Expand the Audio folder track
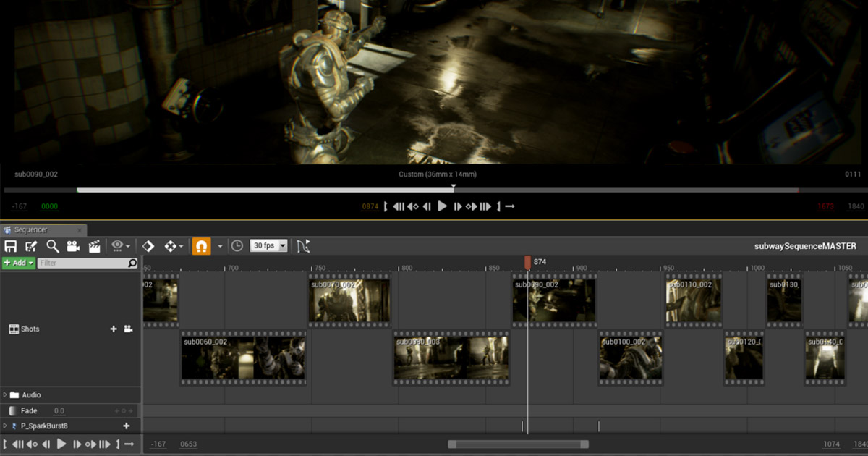 coord(7,394)
